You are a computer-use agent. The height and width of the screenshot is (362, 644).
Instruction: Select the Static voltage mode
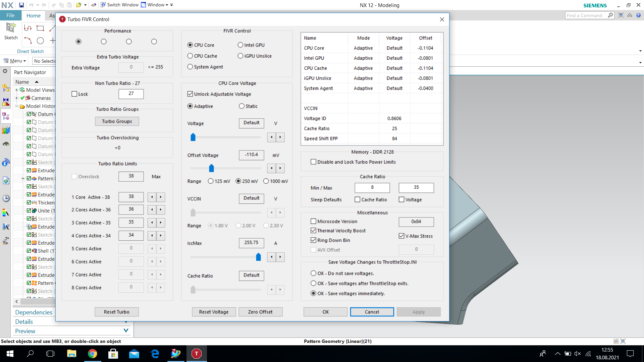(x=241, y=106)
